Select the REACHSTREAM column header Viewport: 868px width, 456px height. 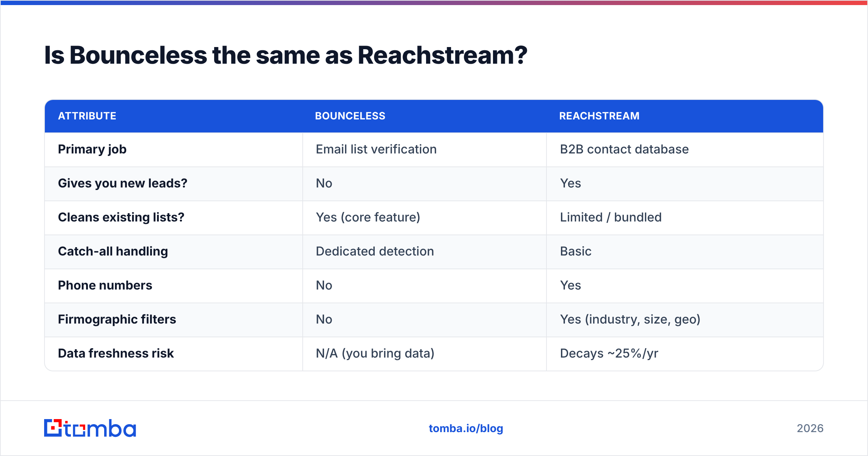coord(599,116)
